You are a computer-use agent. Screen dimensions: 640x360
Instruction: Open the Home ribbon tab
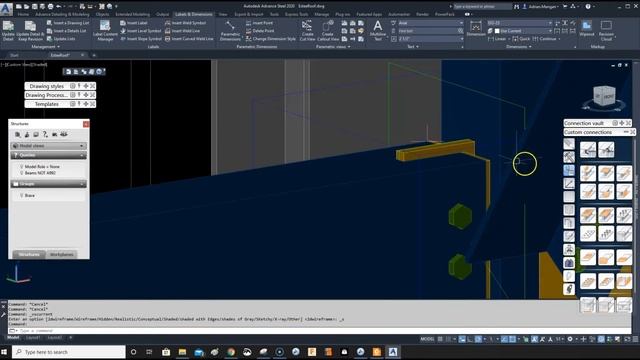click(23, 14)
